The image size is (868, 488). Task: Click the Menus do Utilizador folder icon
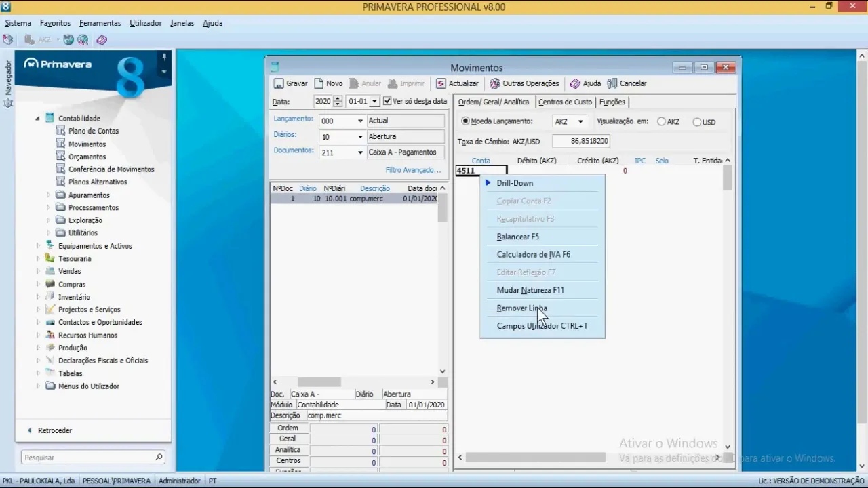click(x=50, y=386)
